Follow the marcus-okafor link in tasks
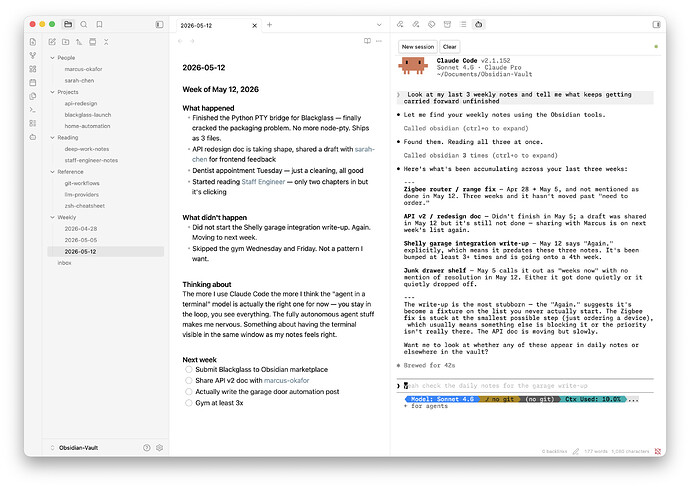This screenshot has height=487, width=690. click(286, 381)
